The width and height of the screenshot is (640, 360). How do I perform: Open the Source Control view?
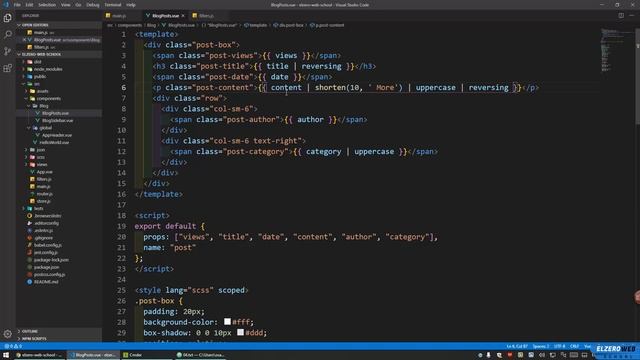click(x=7, y=51)
